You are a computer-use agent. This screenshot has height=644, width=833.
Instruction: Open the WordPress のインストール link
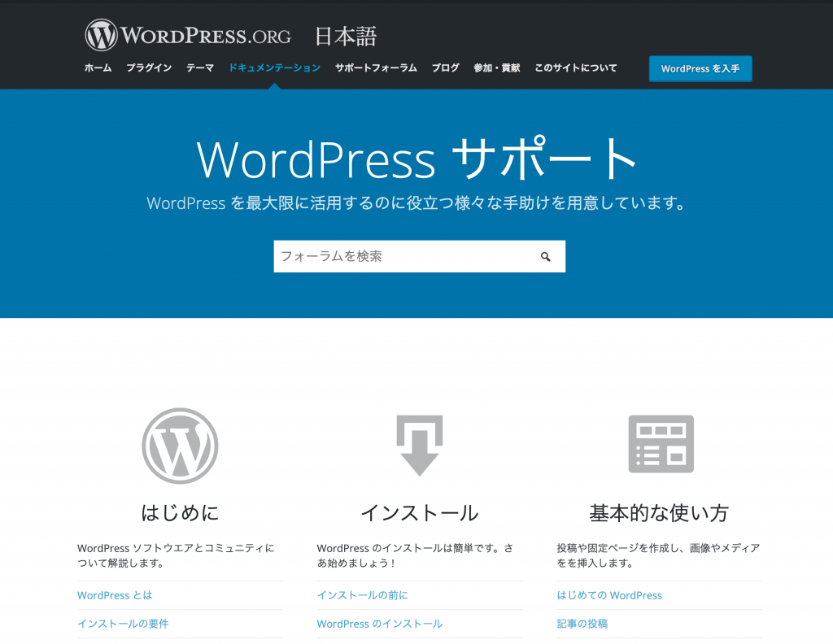click(x=380, y=624)
